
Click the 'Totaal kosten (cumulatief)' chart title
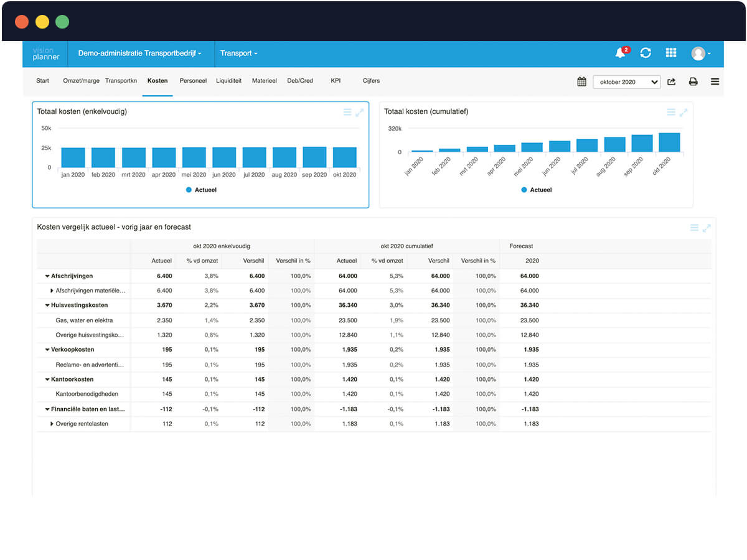point(426,111)
